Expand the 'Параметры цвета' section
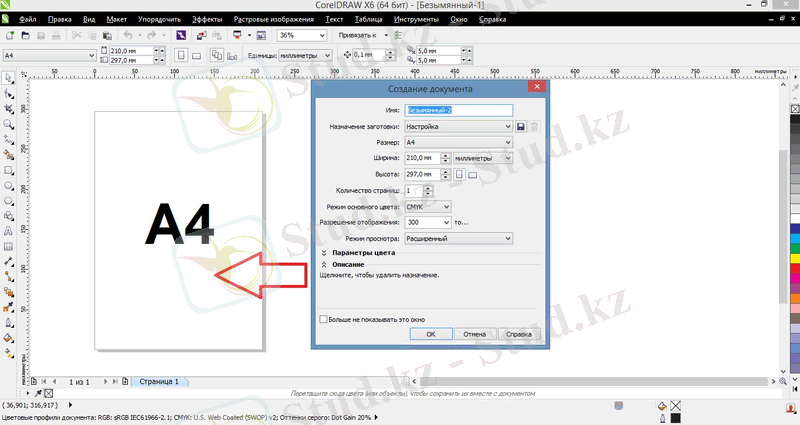This screenshot has width=800, height=425. pyautogui.click(x=325, y=254)
